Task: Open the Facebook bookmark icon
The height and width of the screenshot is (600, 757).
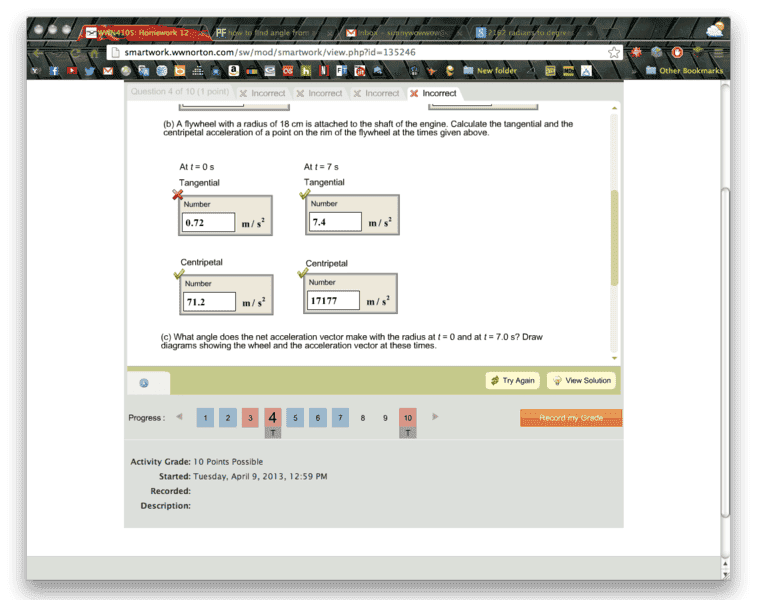Action: point(54,71)
